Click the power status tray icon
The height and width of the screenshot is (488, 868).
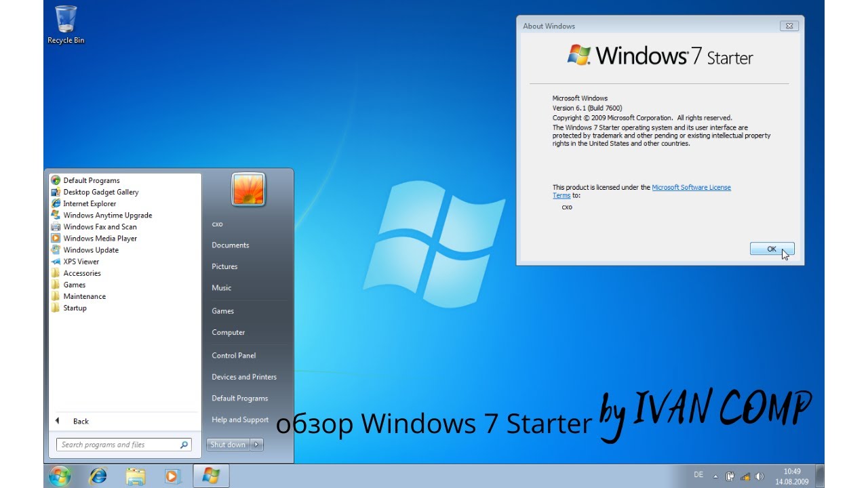point(730,476)
